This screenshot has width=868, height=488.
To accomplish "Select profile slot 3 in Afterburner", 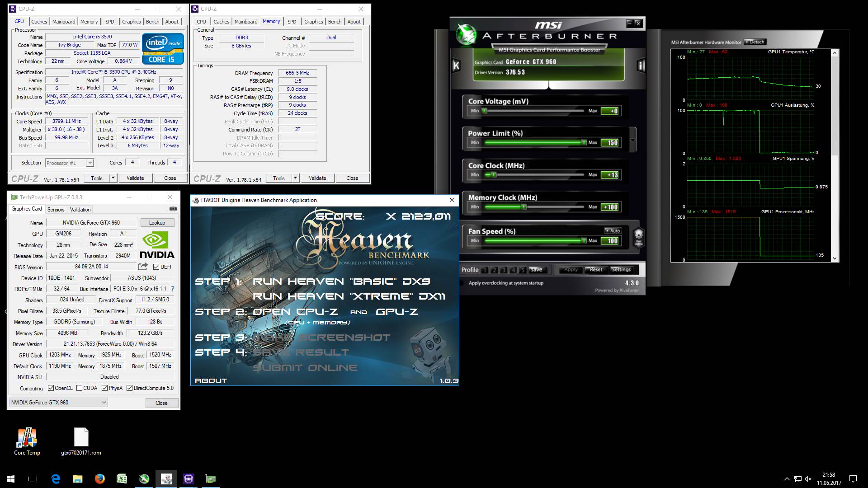I will tap(504, 270).
